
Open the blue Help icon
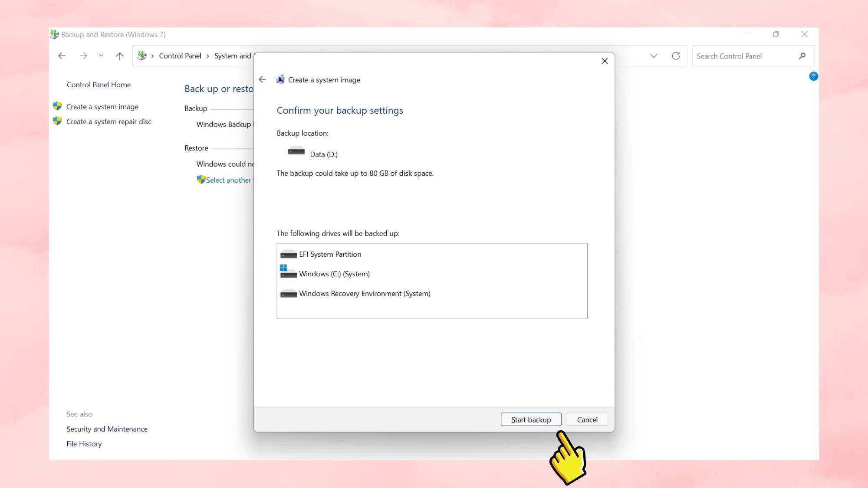point(814,76)
